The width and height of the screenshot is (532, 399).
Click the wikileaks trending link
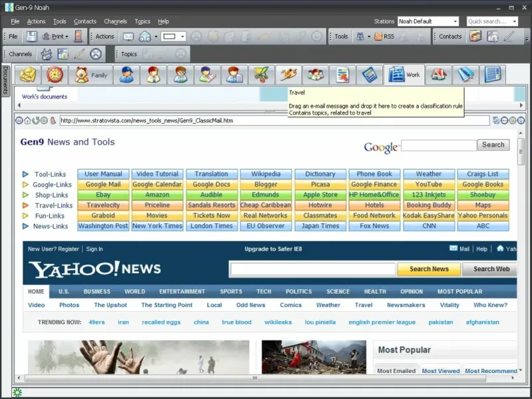(x=278, y=322)
